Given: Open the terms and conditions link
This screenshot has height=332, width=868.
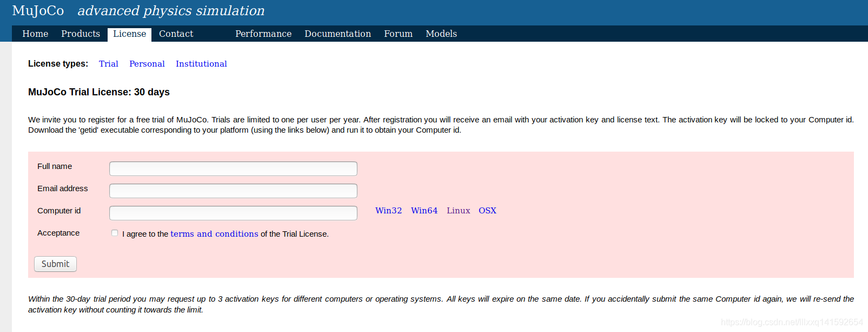Looking at the screenshot, I should pos(214,234).
